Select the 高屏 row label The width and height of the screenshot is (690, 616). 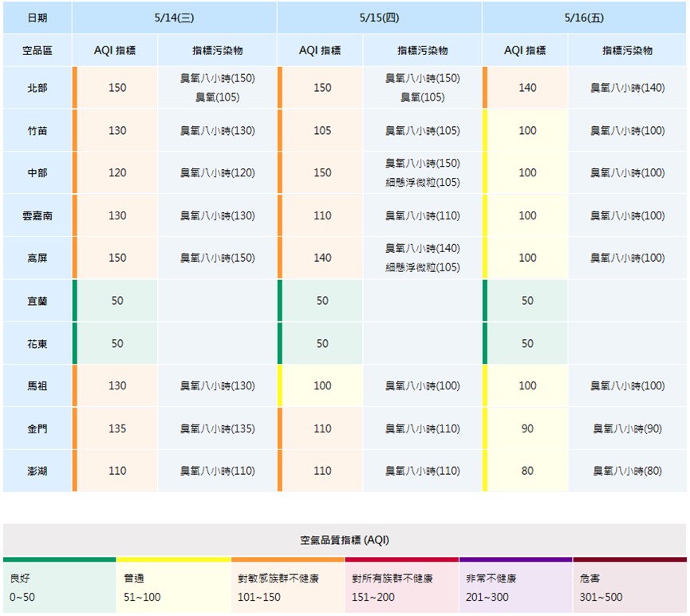(x=37, y=258)
